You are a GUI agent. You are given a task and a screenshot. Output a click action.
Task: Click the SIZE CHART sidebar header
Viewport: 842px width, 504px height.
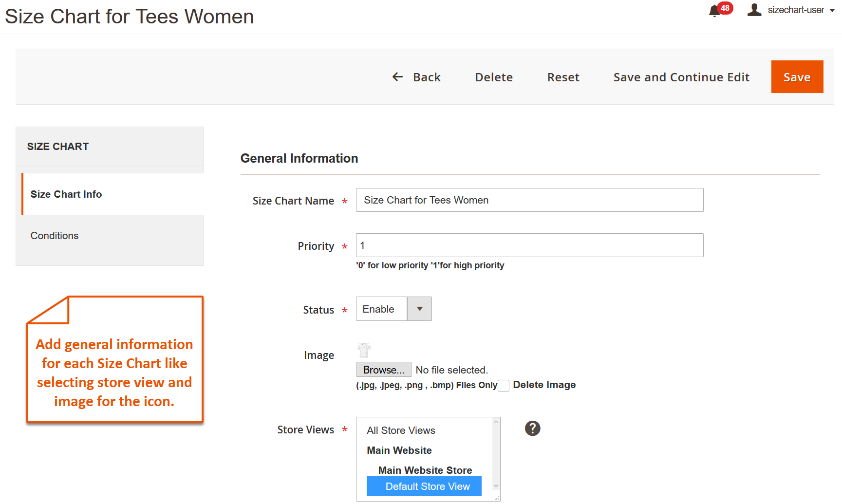click(x=110, y=147)
